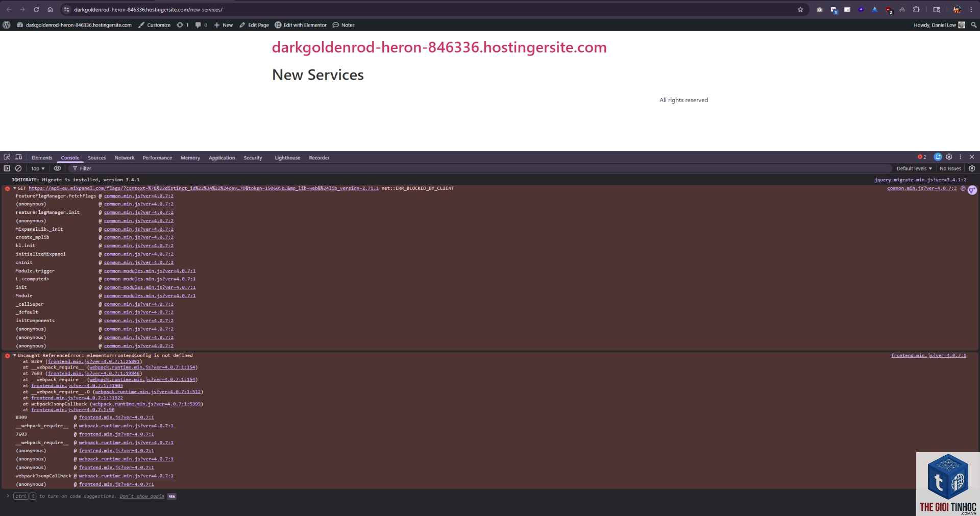
Task: Click the browser address bar URL
Action: tap(148, 10)
